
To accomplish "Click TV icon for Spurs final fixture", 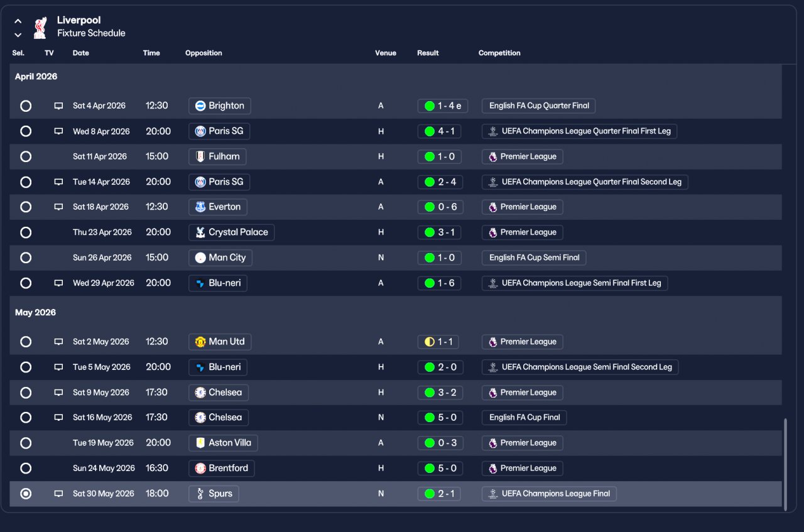I will pyautogui.click(x=58, y=494).
